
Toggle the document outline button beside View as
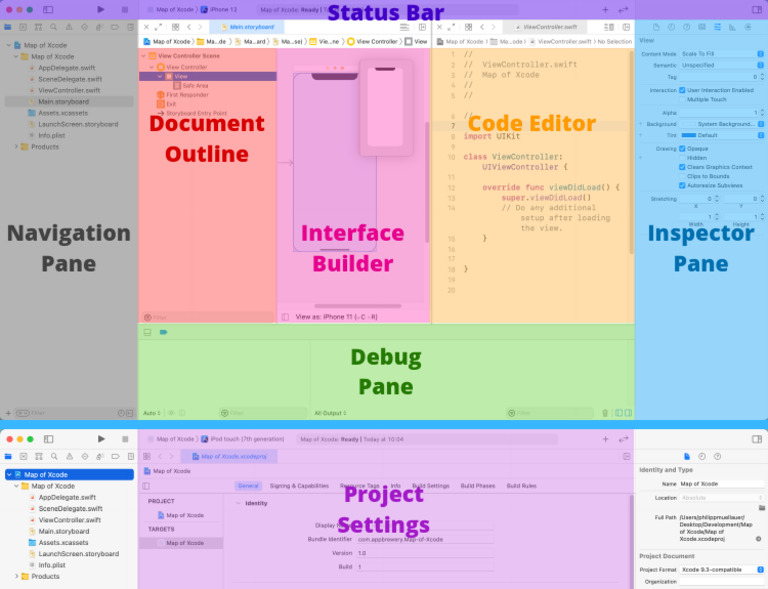(x=285, y=317)
